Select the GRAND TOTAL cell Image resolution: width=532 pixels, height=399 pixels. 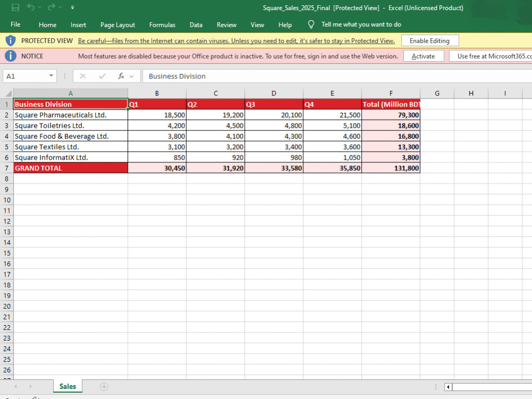coord(71,168)
